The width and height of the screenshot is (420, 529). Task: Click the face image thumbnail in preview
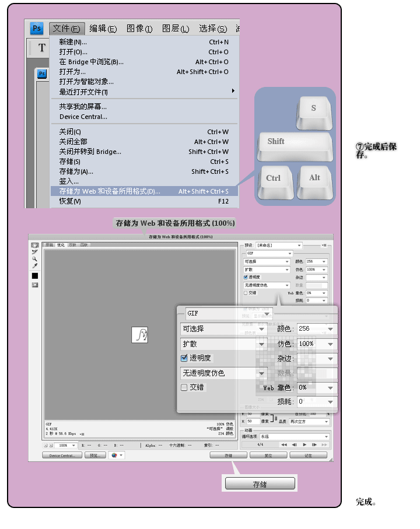139,335
